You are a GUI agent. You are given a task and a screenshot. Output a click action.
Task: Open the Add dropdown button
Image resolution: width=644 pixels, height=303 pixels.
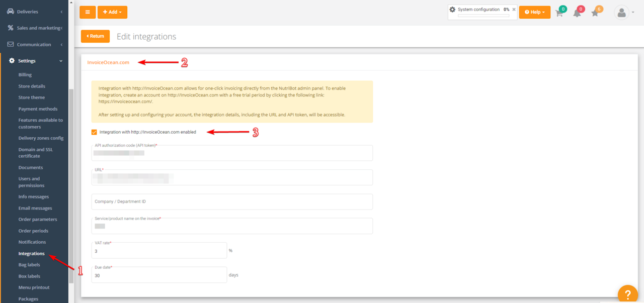(112, 12)
